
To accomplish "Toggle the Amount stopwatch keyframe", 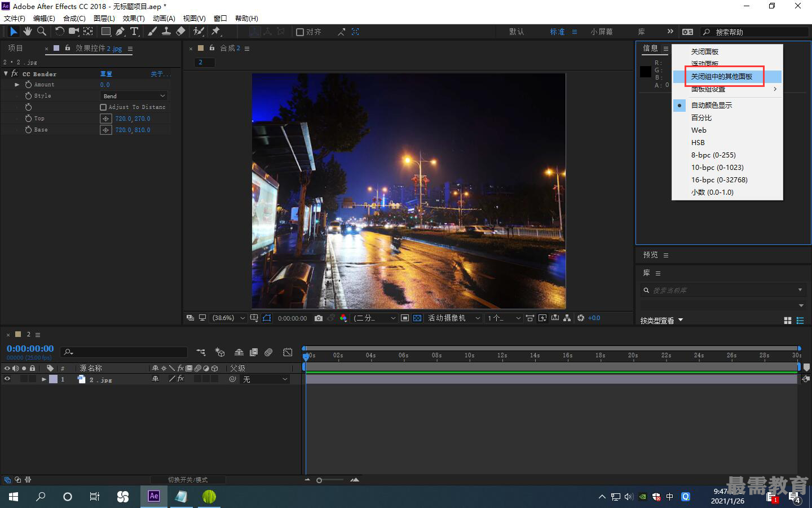I will 28,85.
